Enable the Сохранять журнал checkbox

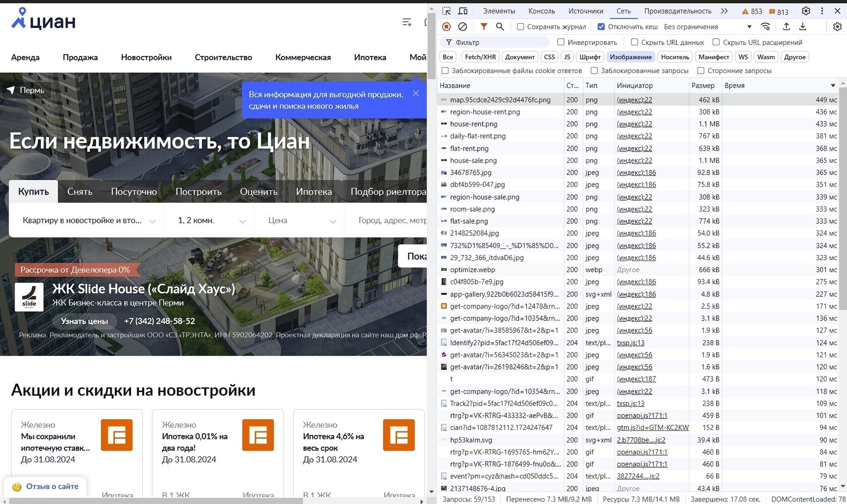(519, 26)
